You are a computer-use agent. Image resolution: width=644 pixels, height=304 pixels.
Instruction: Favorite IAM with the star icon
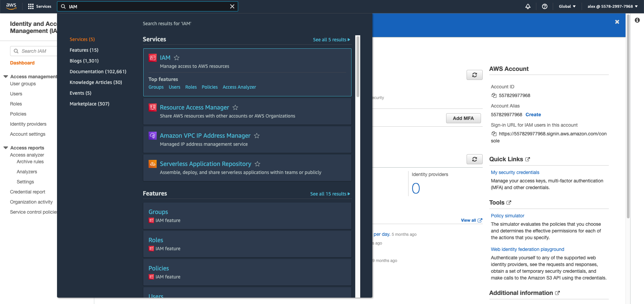pos(177,58)
